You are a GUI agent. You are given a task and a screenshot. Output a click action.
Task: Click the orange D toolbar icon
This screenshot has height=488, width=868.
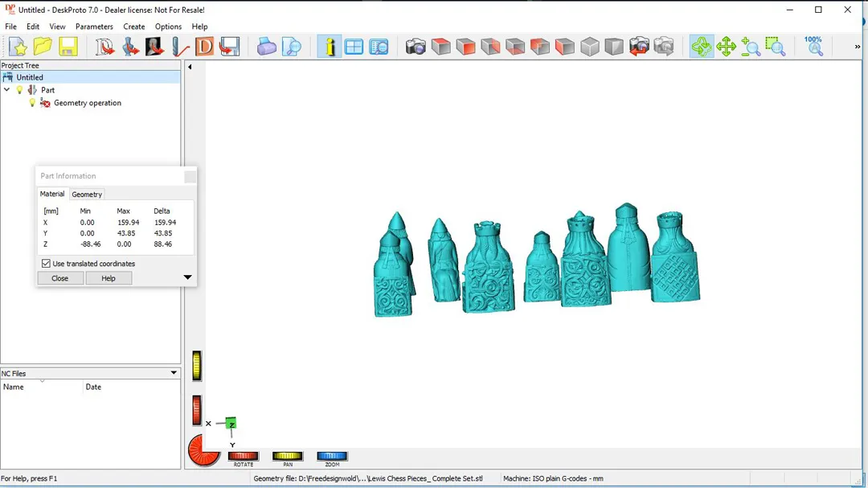tap(204, 47)
